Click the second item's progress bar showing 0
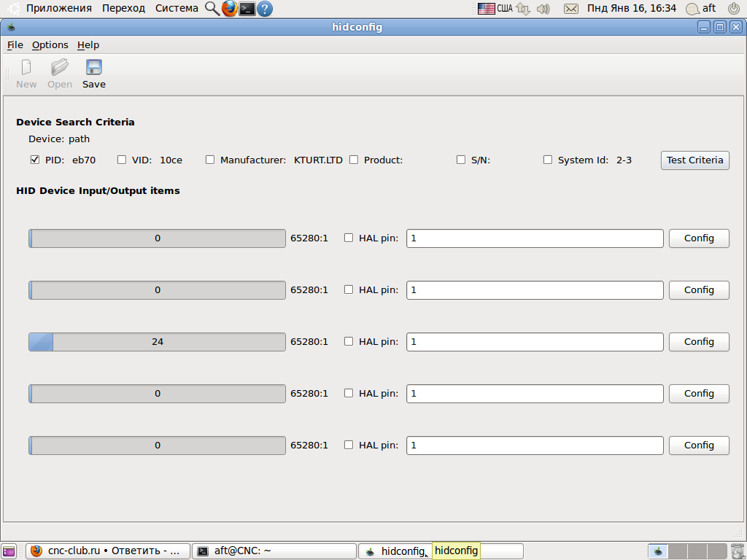 point(158,290)
